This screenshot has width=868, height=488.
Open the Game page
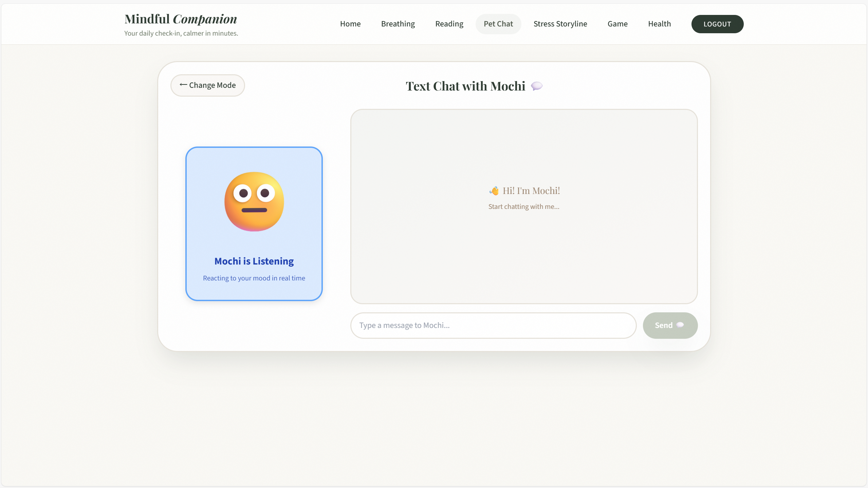click(x=617, y=24)
